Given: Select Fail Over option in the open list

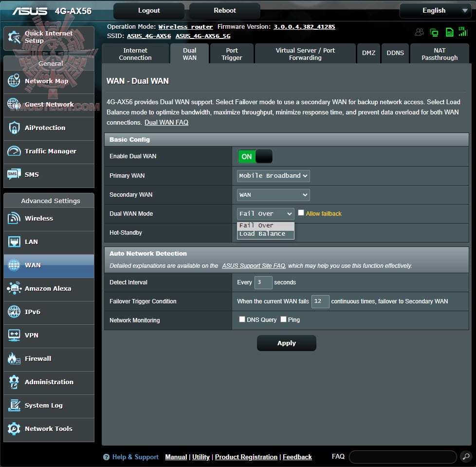Looking at the screenshot, I should [x=265, y=225].
